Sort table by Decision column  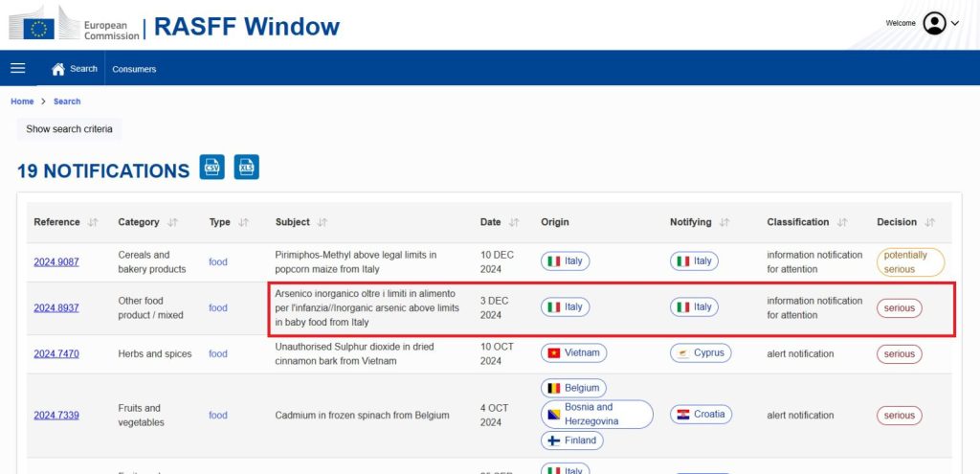[930, 222]
